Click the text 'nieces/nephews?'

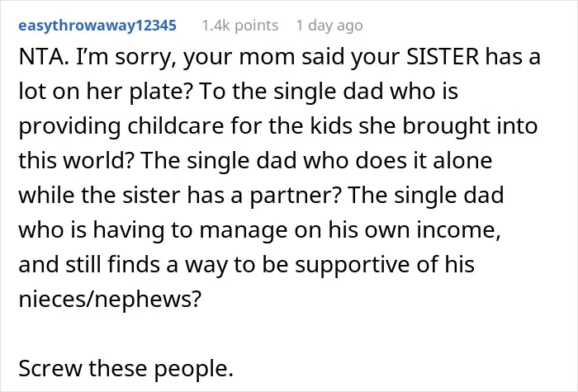110,299
